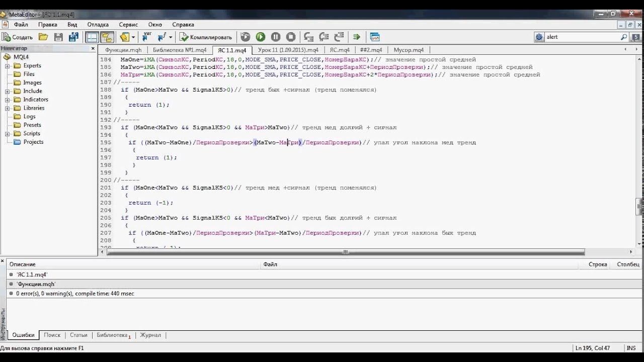Click the Step Out debug icon

click(x=339, y=37)
